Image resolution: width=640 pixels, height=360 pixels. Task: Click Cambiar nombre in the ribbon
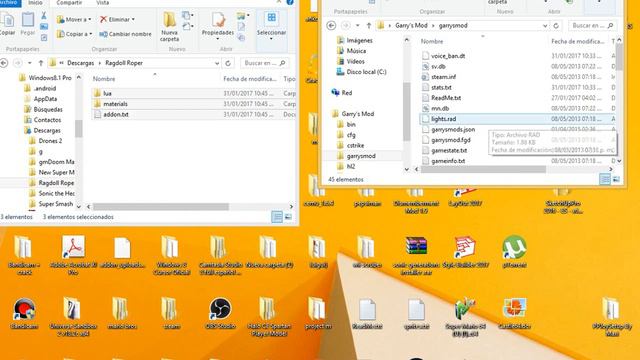[125, 34]
